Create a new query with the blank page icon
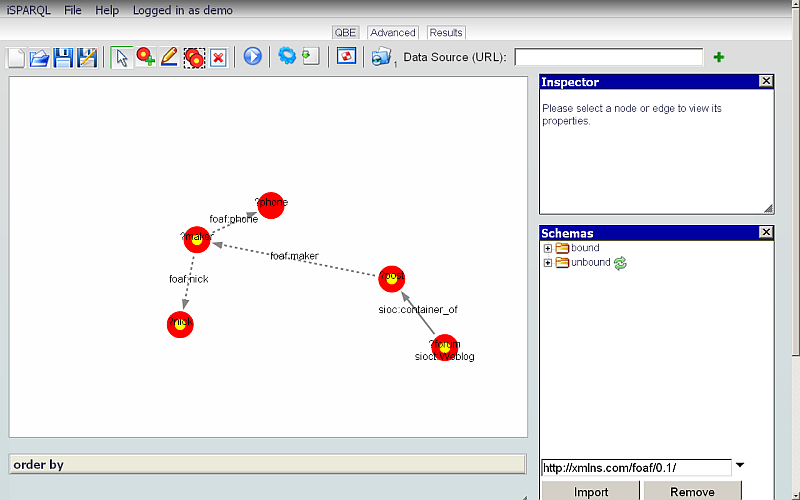 [x=16, y=57]
